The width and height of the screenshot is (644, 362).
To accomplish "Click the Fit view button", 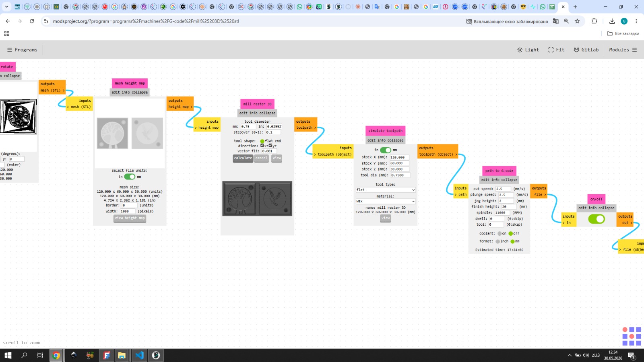I will (x=556, y=50).
